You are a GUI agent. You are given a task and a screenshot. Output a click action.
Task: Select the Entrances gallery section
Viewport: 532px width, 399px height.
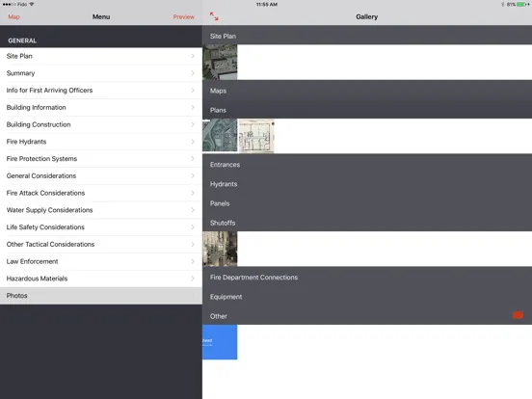click(367, 164)
